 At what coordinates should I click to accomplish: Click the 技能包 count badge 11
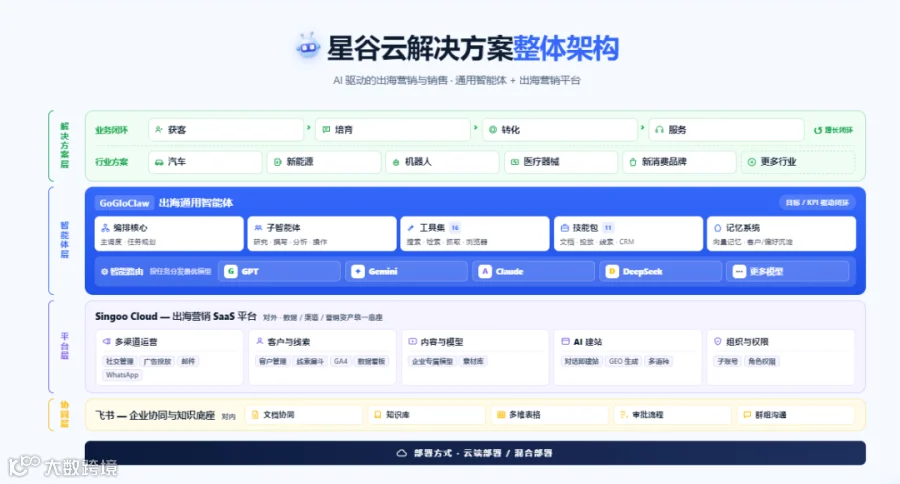(x=608, y=228)
